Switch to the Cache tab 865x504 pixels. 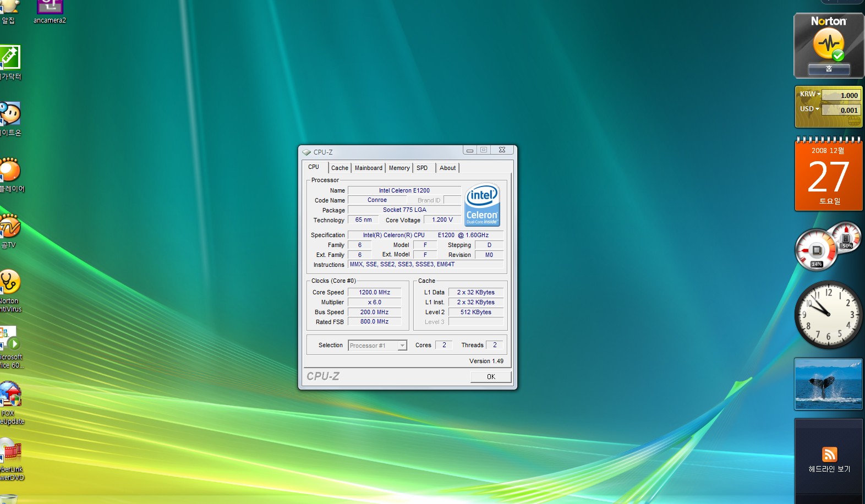pos(340,168)
